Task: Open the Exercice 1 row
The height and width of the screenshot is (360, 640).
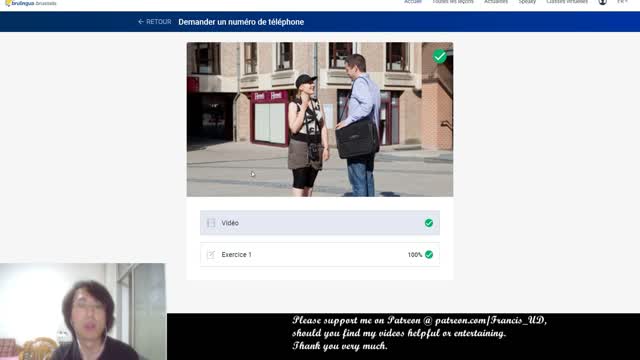Action: (320, 254)
